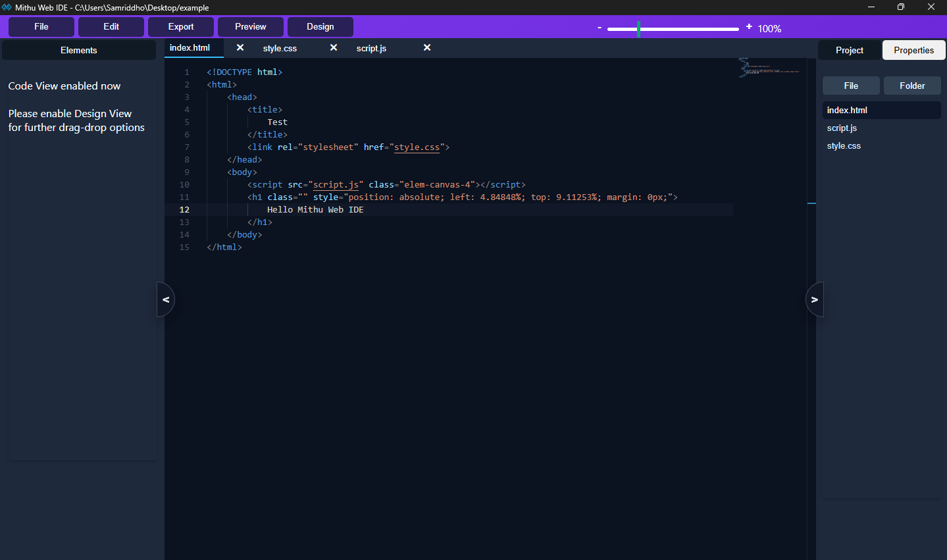The height and width of the screenshot is (560, 947).
Task: Open script.js in project list
Action: 882,128
